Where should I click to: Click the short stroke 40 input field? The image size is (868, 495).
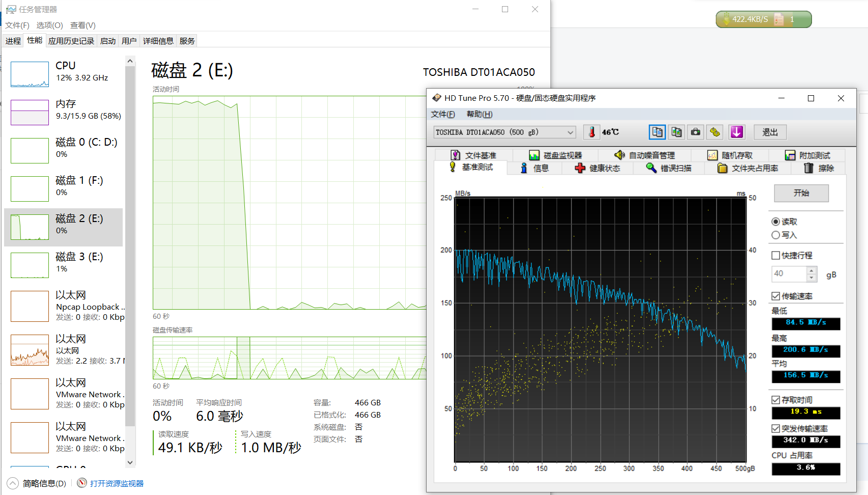790,273
